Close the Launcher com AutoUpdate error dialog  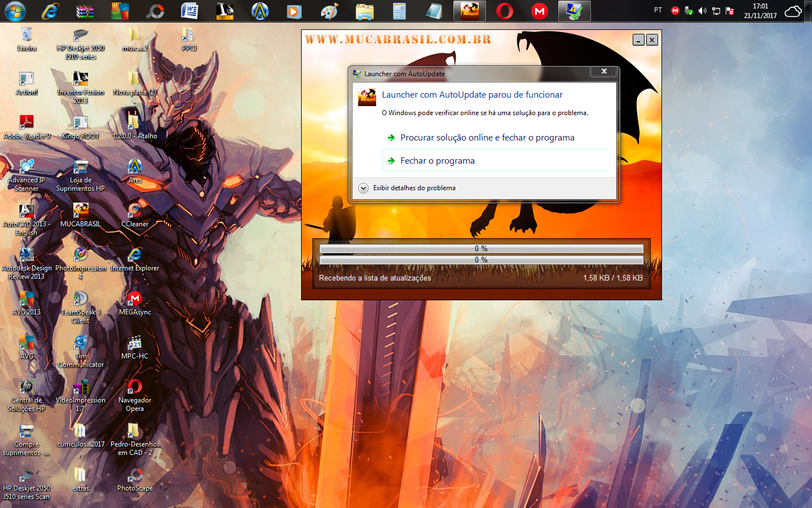pyautogui.click(x=604, y=71)
